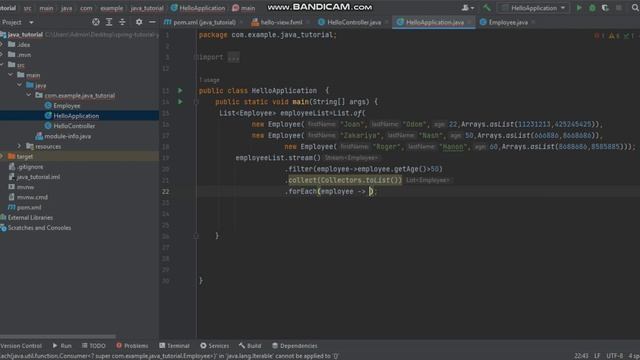Click java_tutorial project root node
The height and width of the screenshot is (360, 640).
[25, 35]
